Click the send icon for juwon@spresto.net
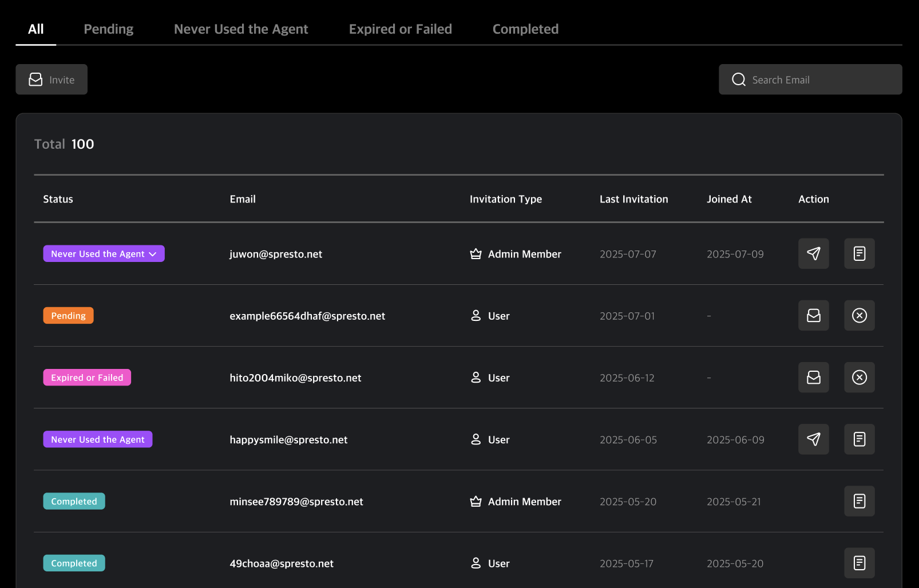This screenshot has width=919, height=588. pyautogui.click(x=813, y=253)
